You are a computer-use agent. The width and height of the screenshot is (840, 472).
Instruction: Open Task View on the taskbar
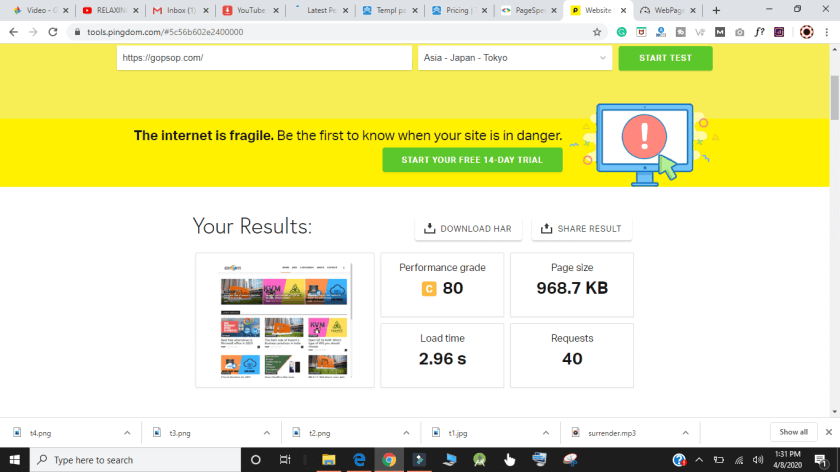point(285,460)
